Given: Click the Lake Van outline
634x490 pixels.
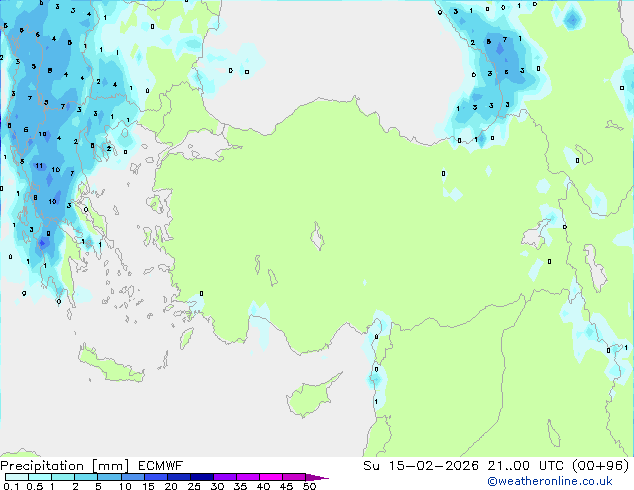Looking at the screenshot, I should (536, 234).
